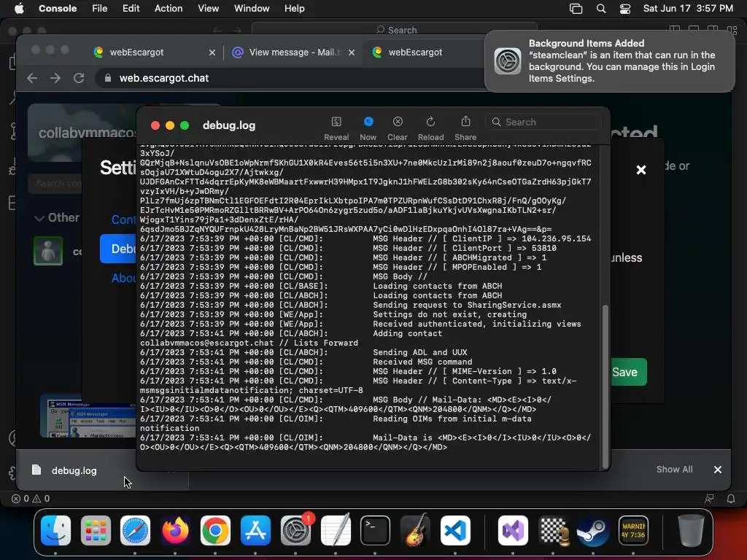Click the debug.log vertical scrollbar
Screen dimensions: 747x560
[x=605, y=386]
